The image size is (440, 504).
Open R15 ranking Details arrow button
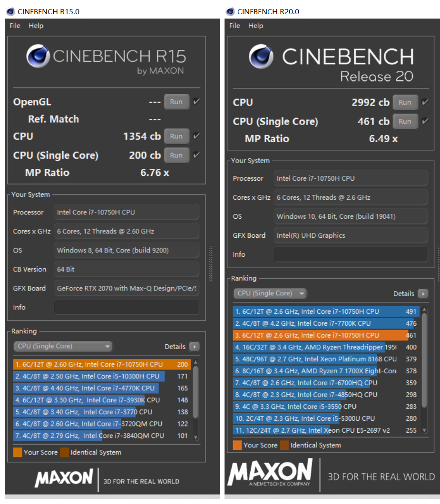194,347
